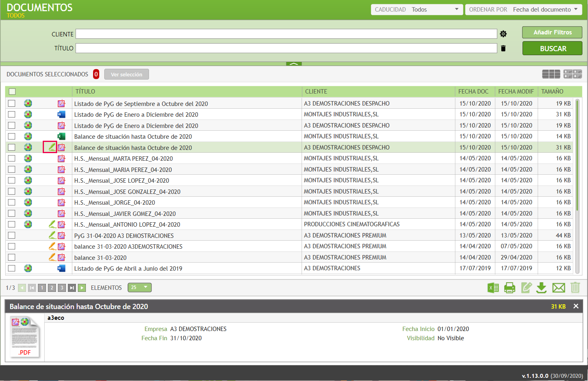The height and width of the screenshot is (381, 588).
Task: Click the BUSCAR button
Action: tap(553, 49)
